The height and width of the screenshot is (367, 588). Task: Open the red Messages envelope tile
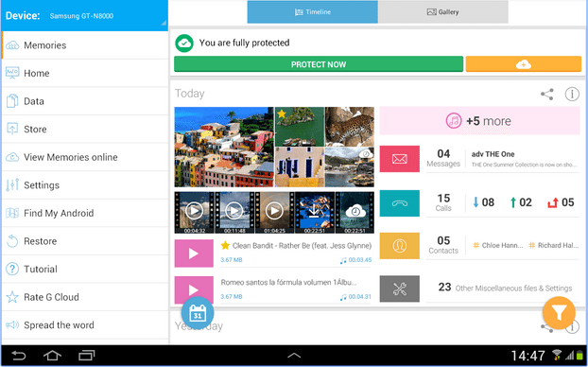click(x=399, y=159)
